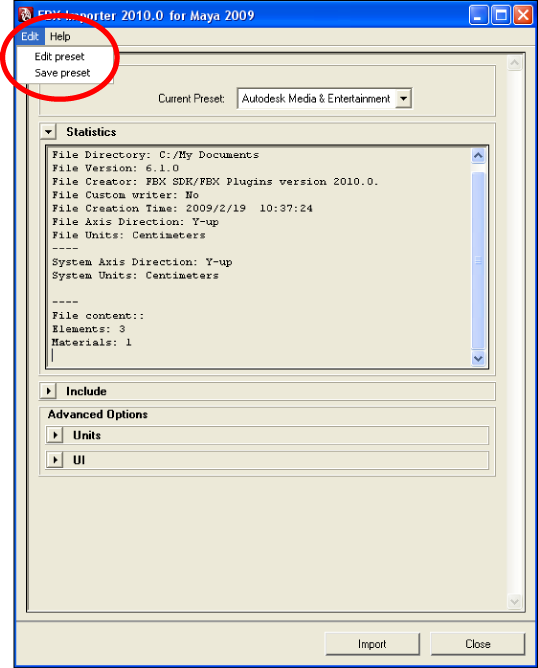Maximize the FBX Importer window

[501, 15]
